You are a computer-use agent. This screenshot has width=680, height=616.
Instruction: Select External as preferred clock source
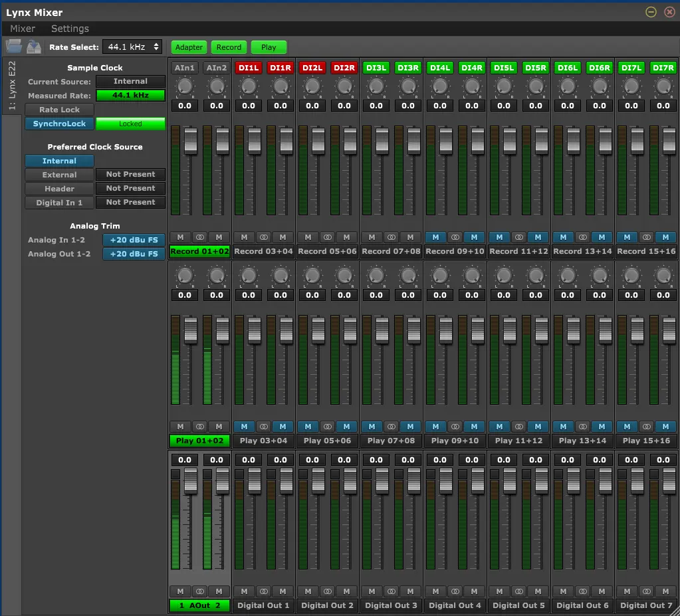pyautogui.click(x=59, y=175)
